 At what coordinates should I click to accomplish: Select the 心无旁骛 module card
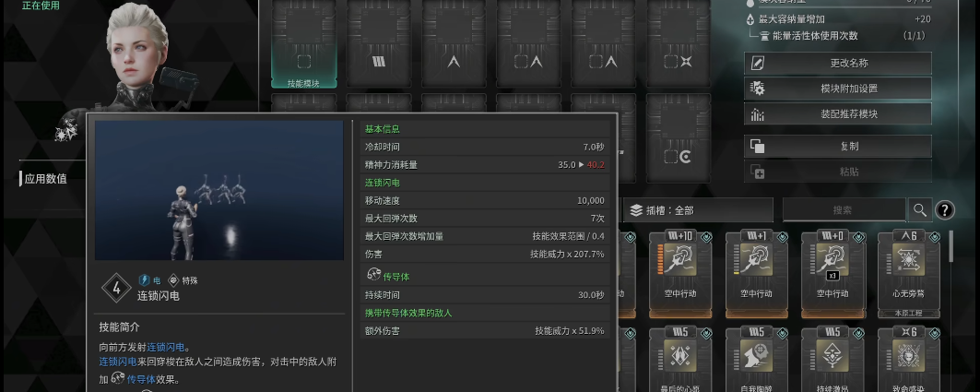pyautogui.click(x=909, y=274)
